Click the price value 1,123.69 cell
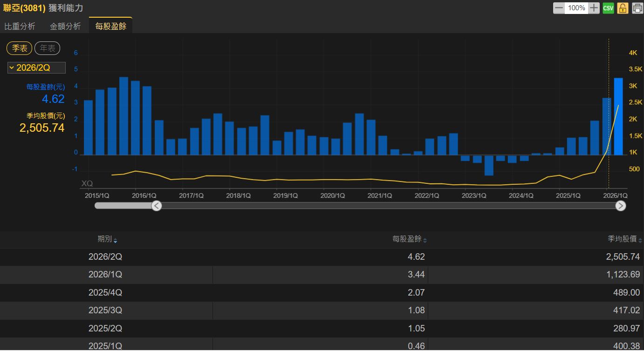Screen dimensions: 644x351 pyautogui.click(x=623, y=275)
